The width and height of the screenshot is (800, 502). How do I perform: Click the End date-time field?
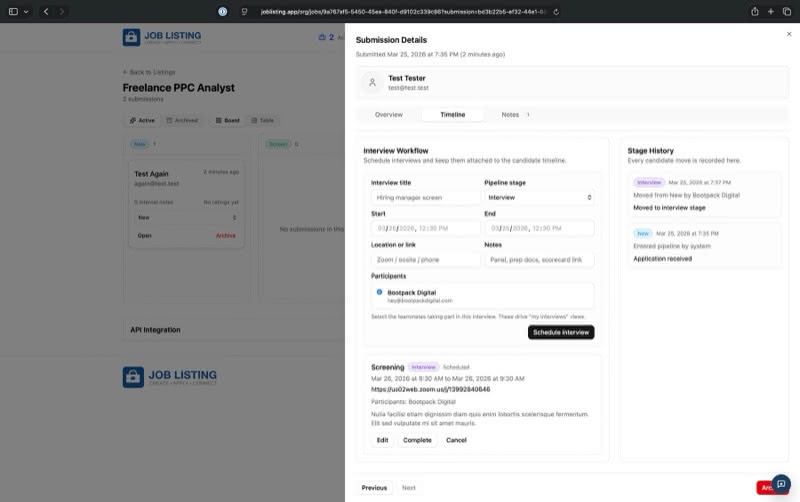click(539, 229)
